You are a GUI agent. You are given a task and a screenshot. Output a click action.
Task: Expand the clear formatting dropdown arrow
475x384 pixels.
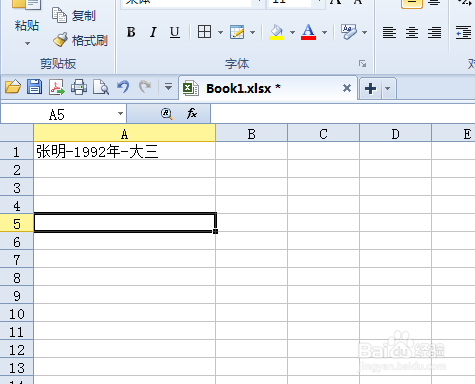click(x=364, y=32)
